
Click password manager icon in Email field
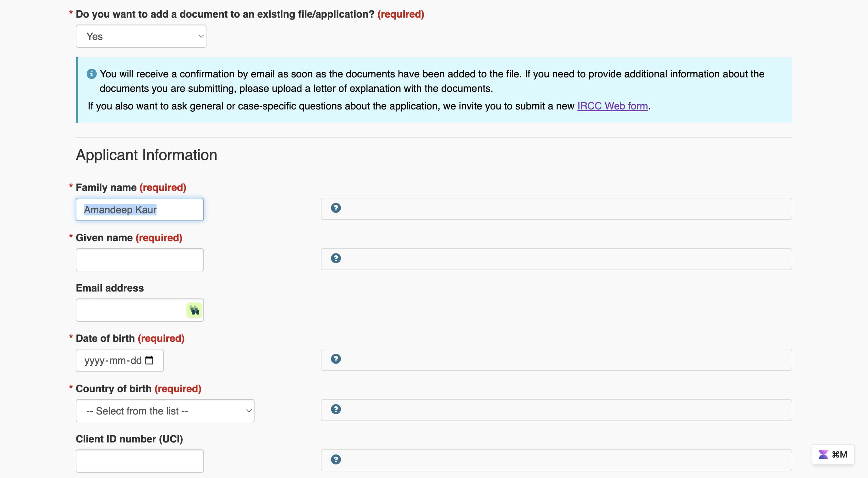coord(194,310)
